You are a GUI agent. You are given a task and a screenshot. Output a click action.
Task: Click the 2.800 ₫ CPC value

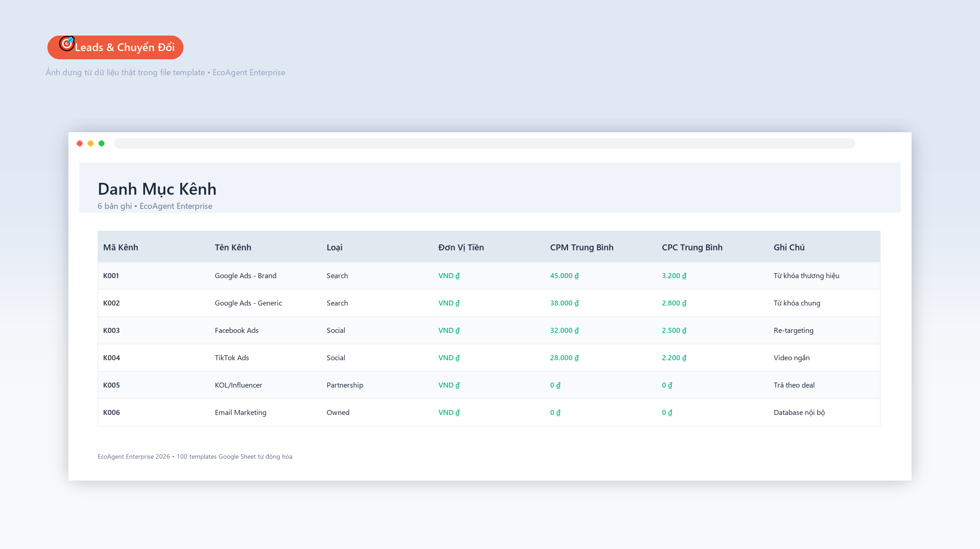pos(674,303)
